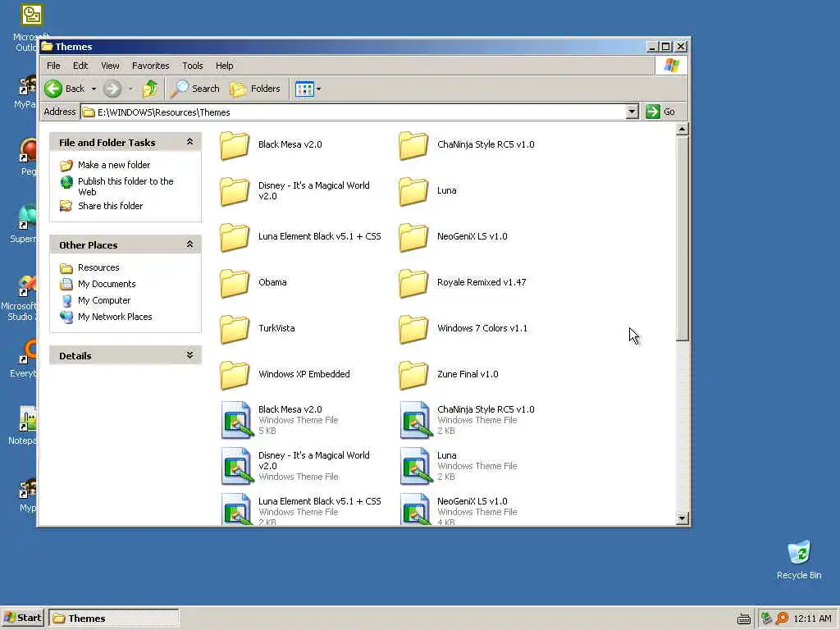Collapse the File and Folder Tasks panel

coord(189,142)
